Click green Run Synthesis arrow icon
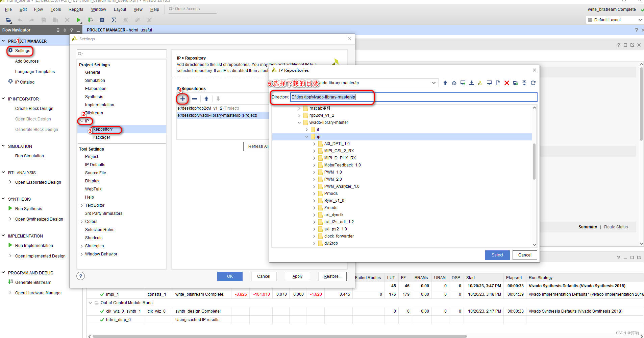Viewport: 644px width, 338px height. coord(10,208)
